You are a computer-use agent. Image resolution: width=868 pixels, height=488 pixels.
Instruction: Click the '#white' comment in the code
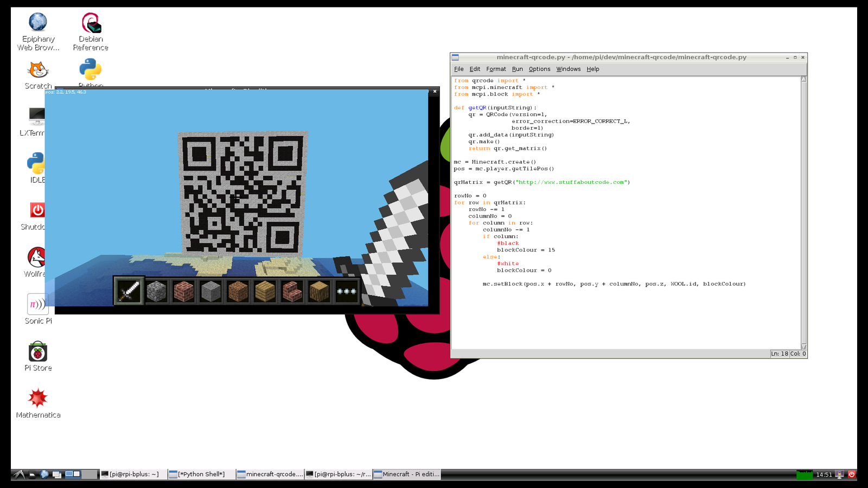(x=508, y=264)
